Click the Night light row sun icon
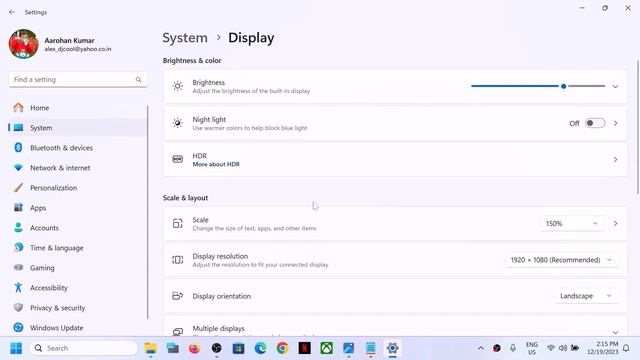Screen dimensions: 640x360 click(x=178, y=123)
